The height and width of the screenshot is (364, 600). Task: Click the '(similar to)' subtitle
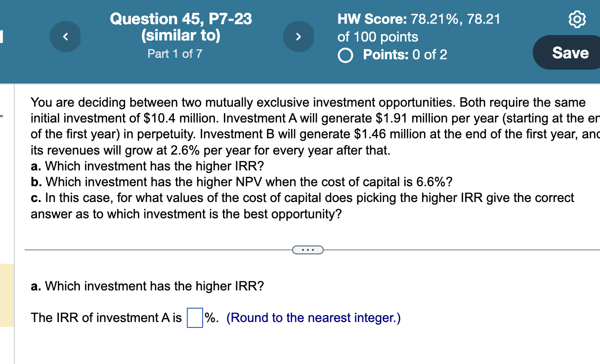[181, 36]
